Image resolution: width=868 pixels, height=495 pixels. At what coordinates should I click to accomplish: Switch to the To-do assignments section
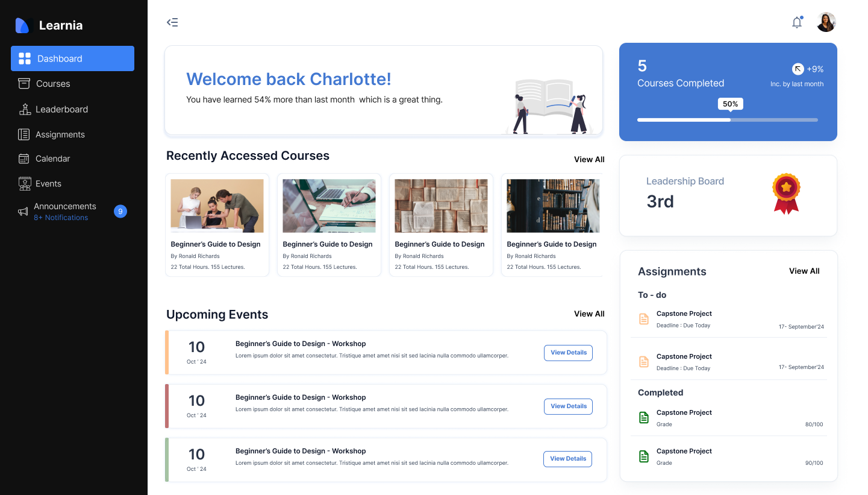tap(652, 295)
